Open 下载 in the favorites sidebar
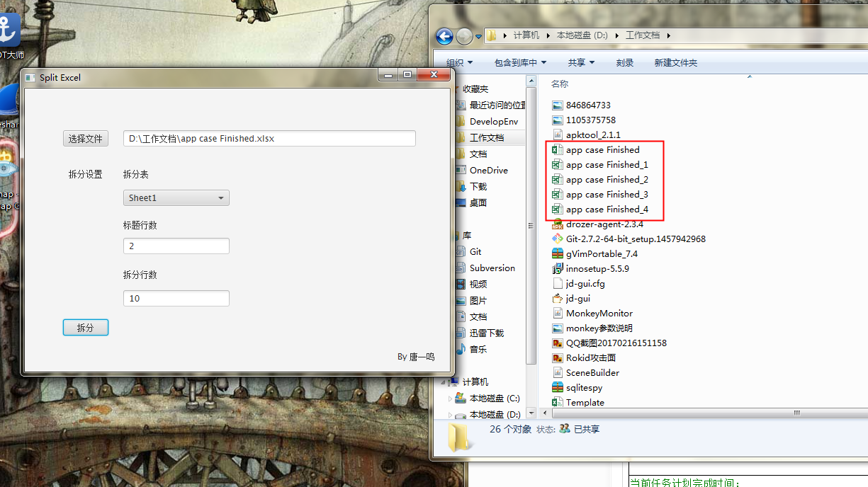 pos(471,187)
